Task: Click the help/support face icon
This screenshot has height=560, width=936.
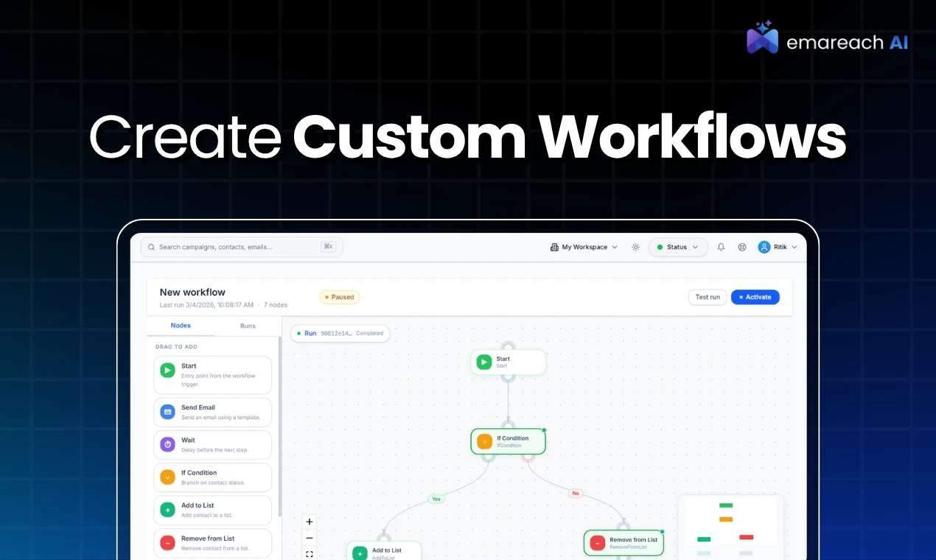Action: [742, 247]
